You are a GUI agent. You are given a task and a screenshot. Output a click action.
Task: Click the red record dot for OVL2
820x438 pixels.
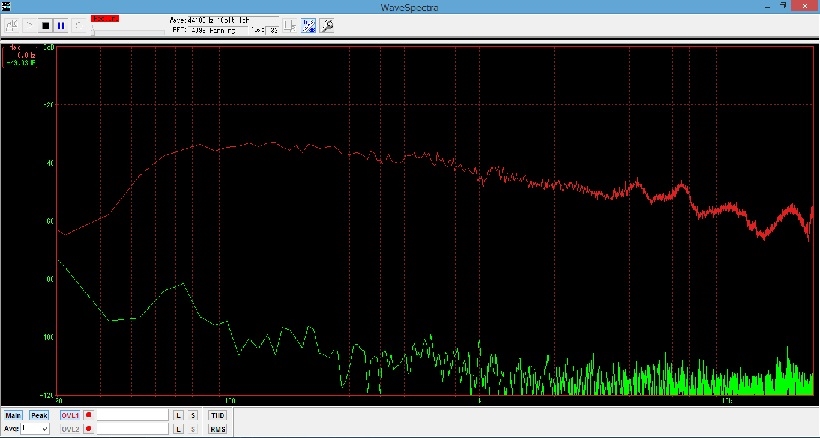(88, 429)
